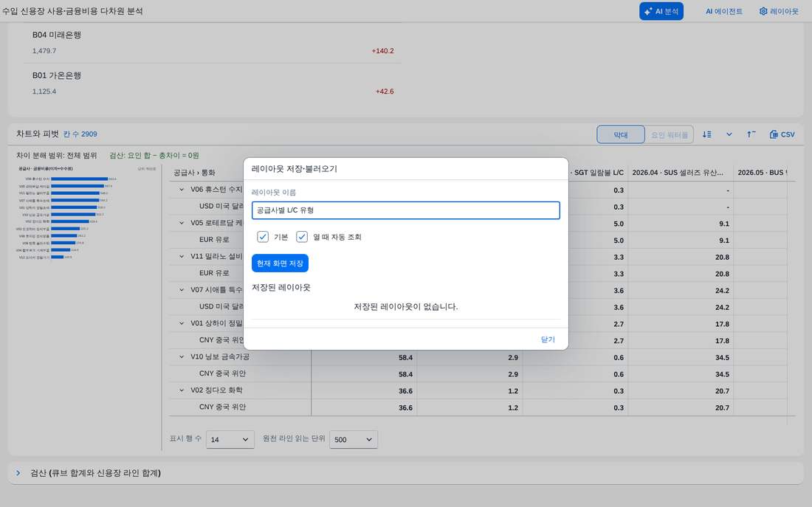The width and height of the screenshot is (812, 507).
Task: Export data with the CSV button
Action: (782, 134)
